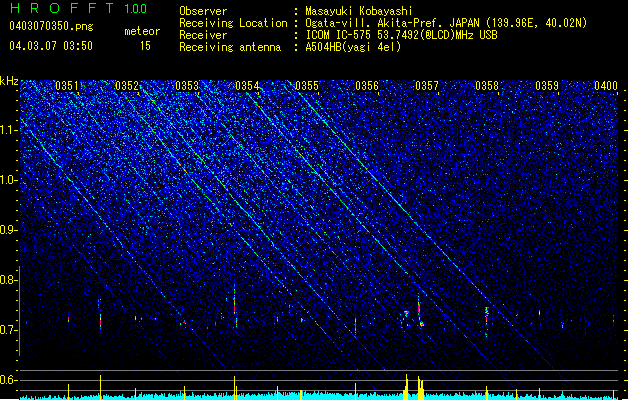Click the time marker 0354
The height and width of the screenshot is (400, 629).
click(247, 86)
